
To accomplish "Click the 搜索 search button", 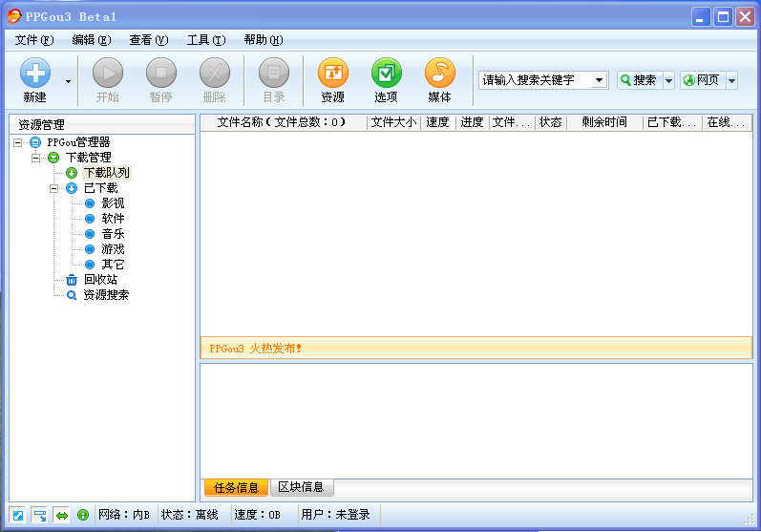I will tap(639, 80).
